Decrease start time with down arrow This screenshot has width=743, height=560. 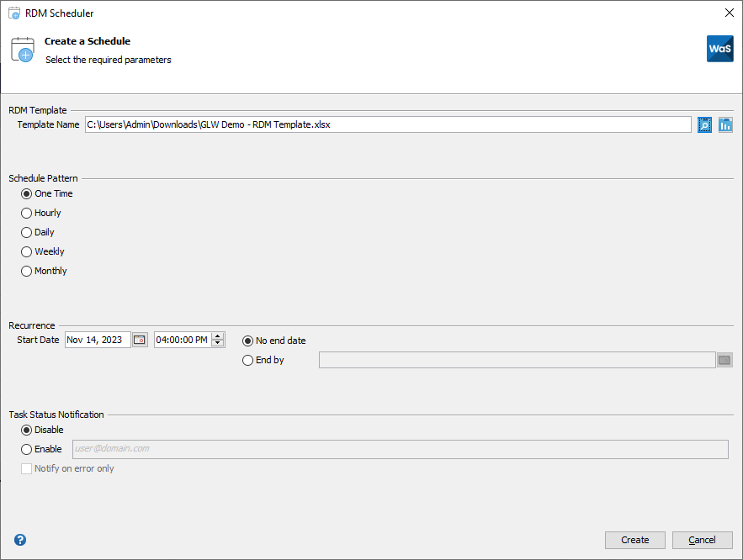tap(218, 344)
